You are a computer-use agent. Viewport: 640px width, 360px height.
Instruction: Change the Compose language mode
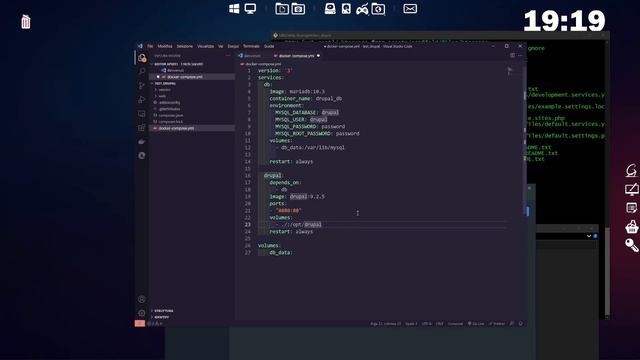click(x=455, y=324)
